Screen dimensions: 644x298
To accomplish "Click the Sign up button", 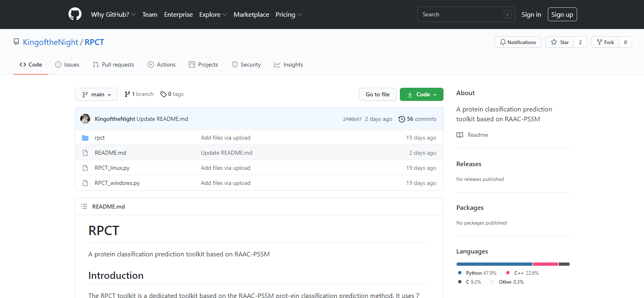I will point(562,14).
